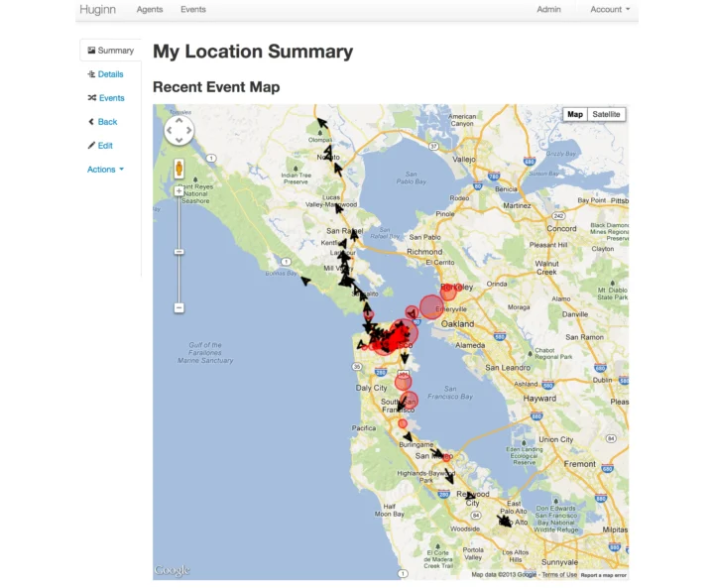Open the Events page from navbar

coord(193,10)
